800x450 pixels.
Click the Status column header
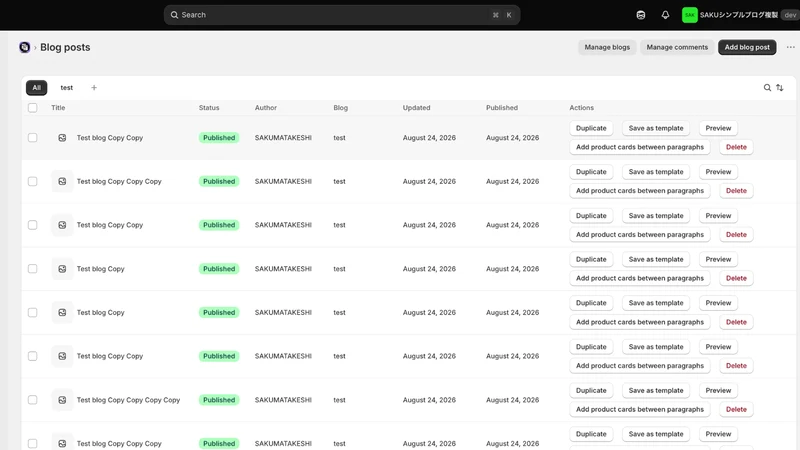209,108
